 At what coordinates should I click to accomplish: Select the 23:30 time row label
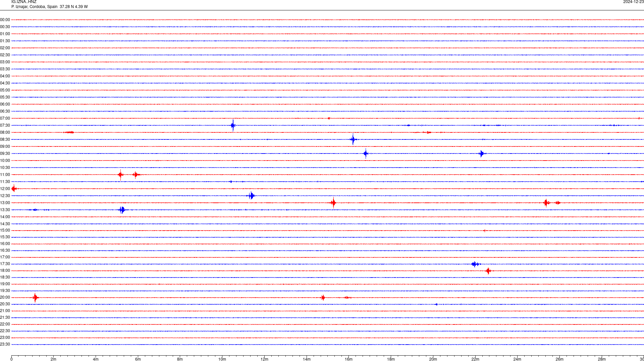click(5, 344)
